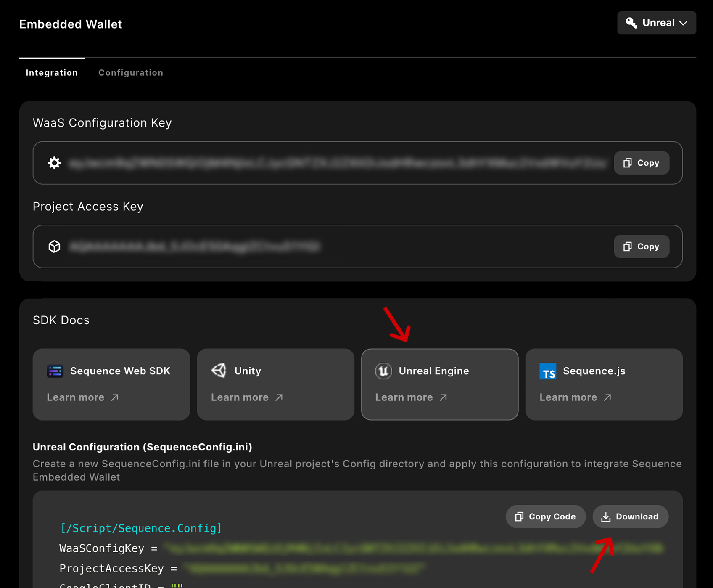This screenshot has width=713, height=588.
Task: Click the key icon beside Unreal
Action: 631,23
